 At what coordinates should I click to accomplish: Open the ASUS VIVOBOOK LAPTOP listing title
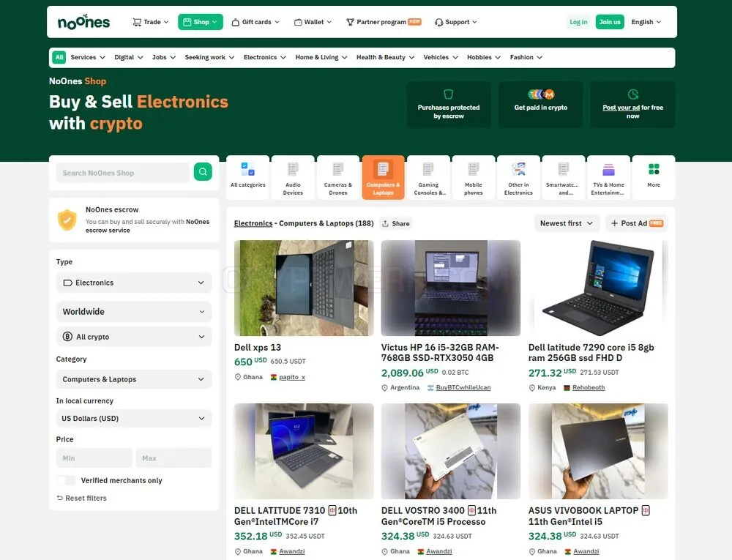pos(589,516)
